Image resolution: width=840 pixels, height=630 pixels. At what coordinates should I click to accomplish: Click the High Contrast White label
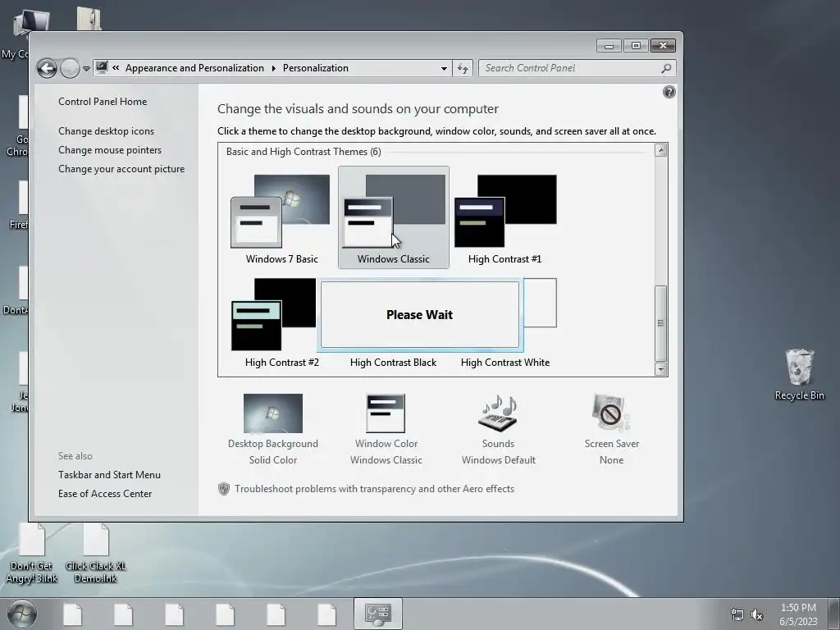click(x=505, y=363)
